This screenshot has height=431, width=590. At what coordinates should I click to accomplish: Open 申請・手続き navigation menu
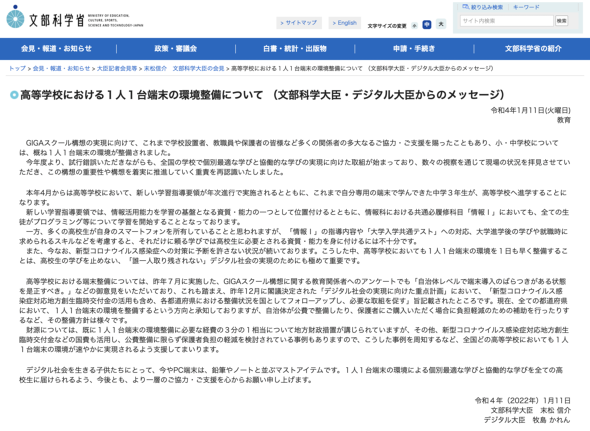click(x=414, y=49)
